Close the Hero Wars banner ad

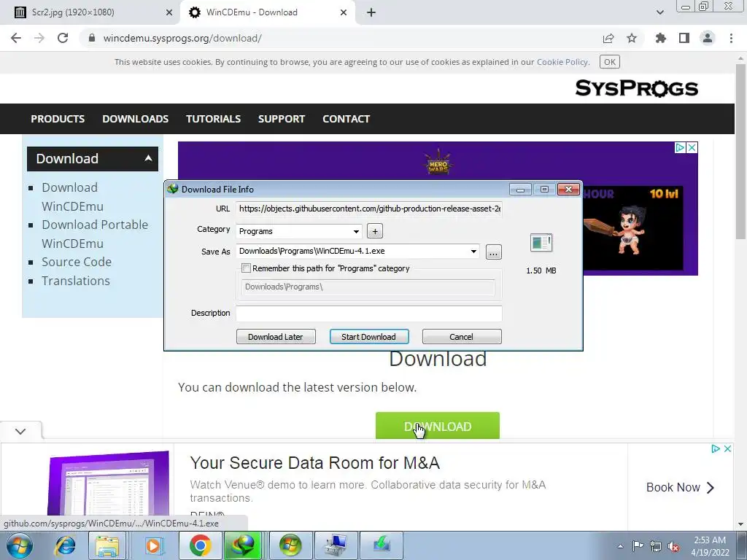(692, 147)
